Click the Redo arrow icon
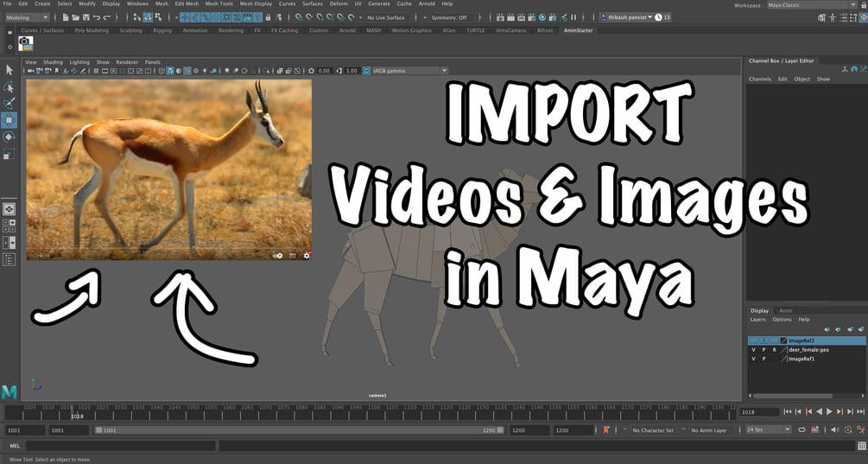This screenshot has width=868, height=464. click(106, 18)
